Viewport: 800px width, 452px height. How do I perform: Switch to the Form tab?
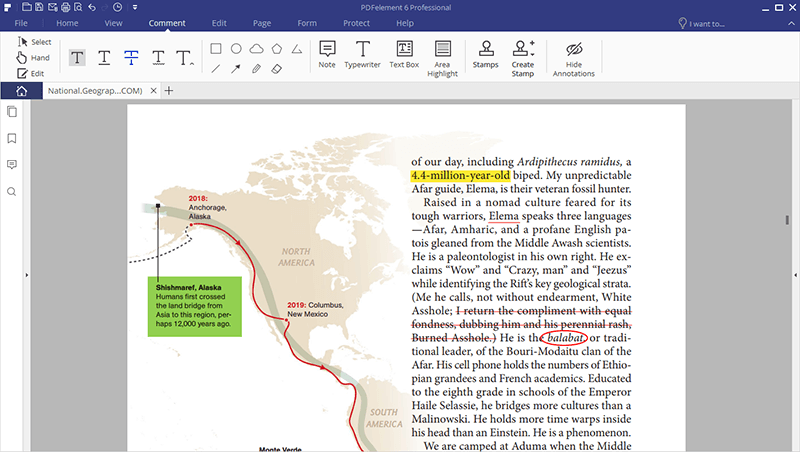click(307, 23)
